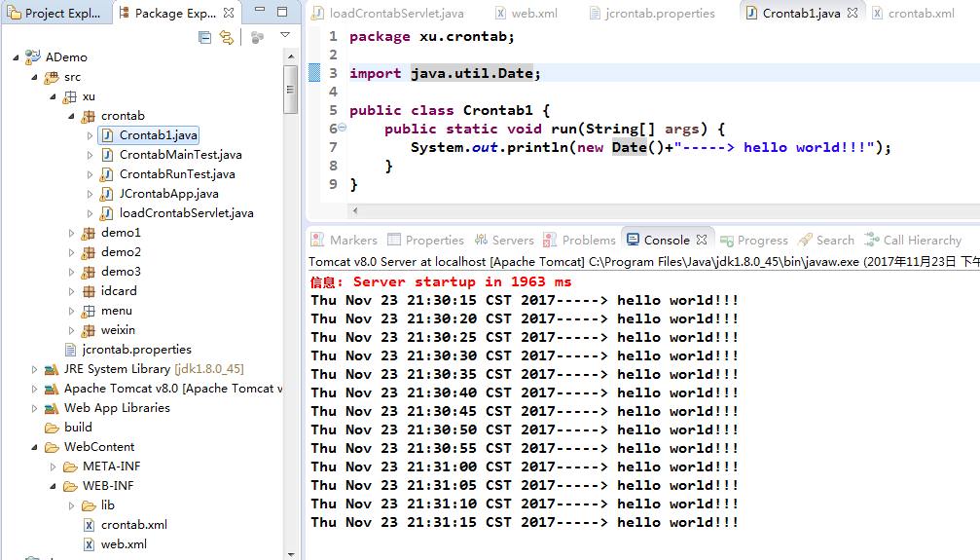Click the Package Explorer scrollbar thumb
The height and width of the screenshot is (560, 980).
pyautogui.click(x=291, y=91)
